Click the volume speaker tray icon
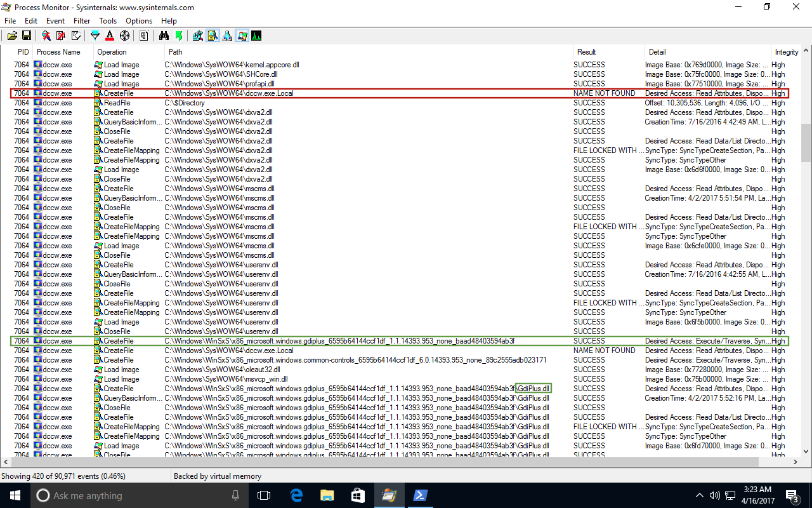812x508 pixels. (x=714, y=495)
